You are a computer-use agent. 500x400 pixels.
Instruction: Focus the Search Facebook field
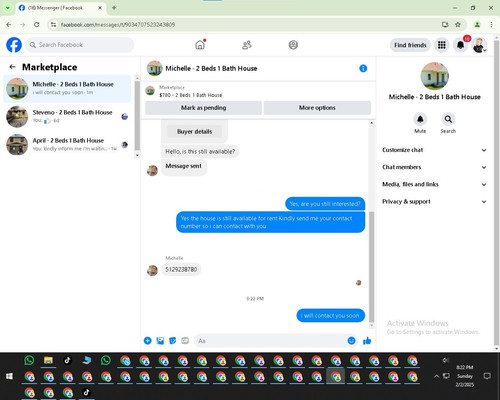pyautogui.click(x=80, y=45)
